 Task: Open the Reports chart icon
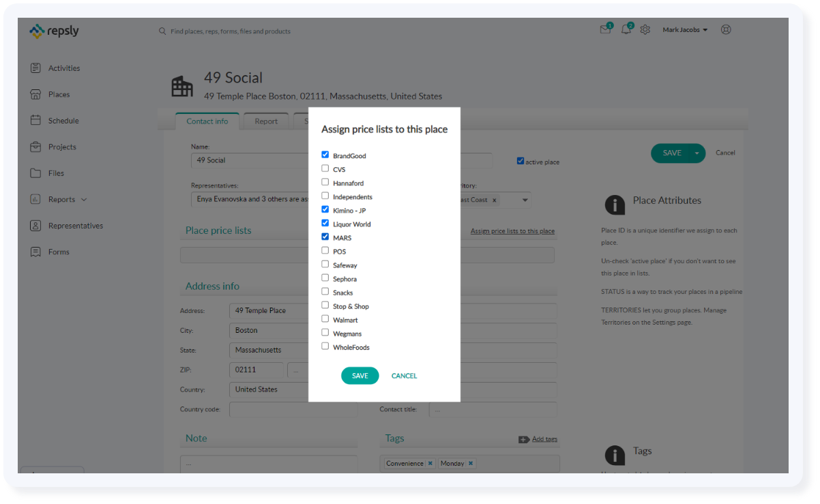(x=35, y=199)
